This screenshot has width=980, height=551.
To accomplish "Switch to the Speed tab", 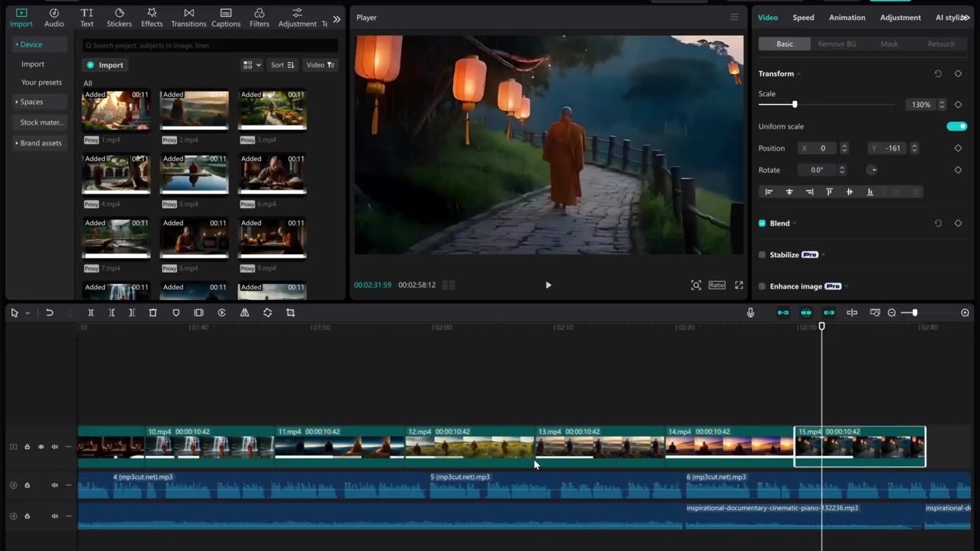I will click(803, 18).
